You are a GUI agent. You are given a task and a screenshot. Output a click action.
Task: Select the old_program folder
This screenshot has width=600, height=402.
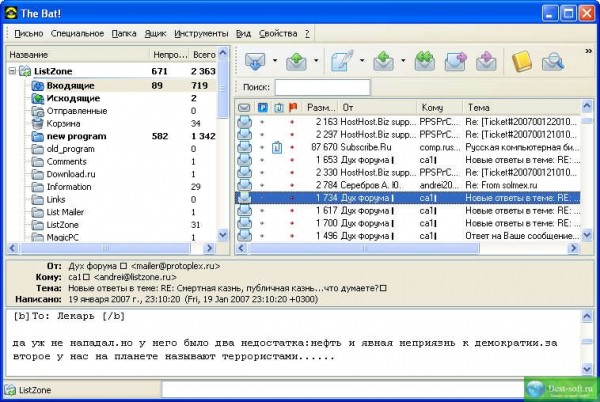(x=70, y=149)
